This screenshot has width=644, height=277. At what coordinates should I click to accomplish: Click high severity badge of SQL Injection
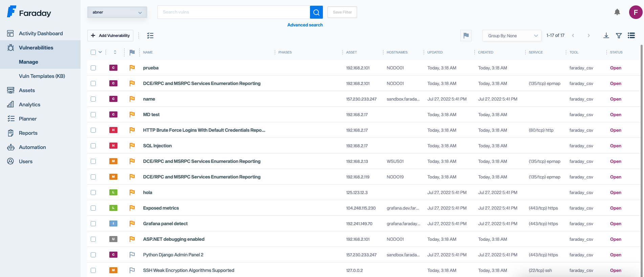113,146
